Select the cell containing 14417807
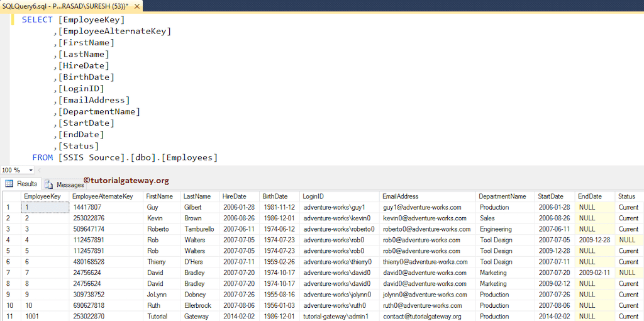 click(x=106, y=208)
